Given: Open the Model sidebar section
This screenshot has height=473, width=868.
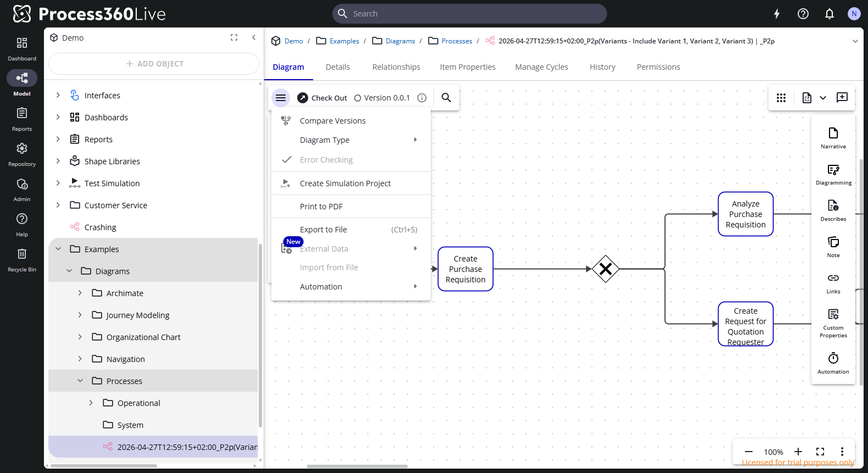Looking at the screenshot, I should point(22,84).
